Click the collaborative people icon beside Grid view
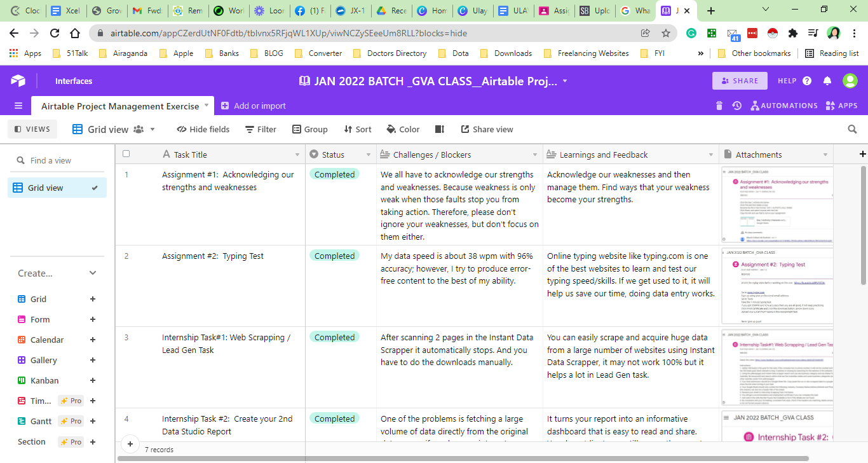 pyautogui.click(x=139, y=129)
